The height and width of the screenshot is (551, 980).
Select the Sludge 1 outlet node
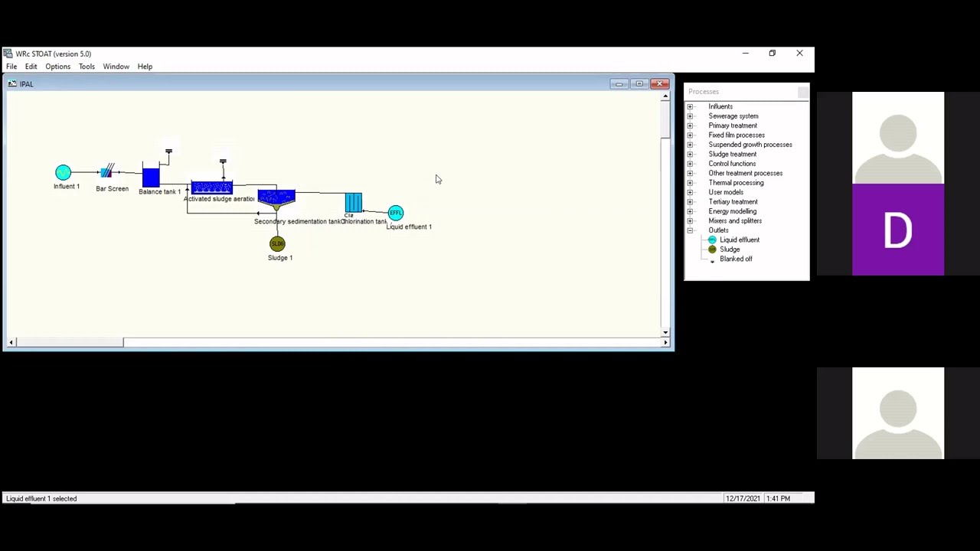(277, 244)
